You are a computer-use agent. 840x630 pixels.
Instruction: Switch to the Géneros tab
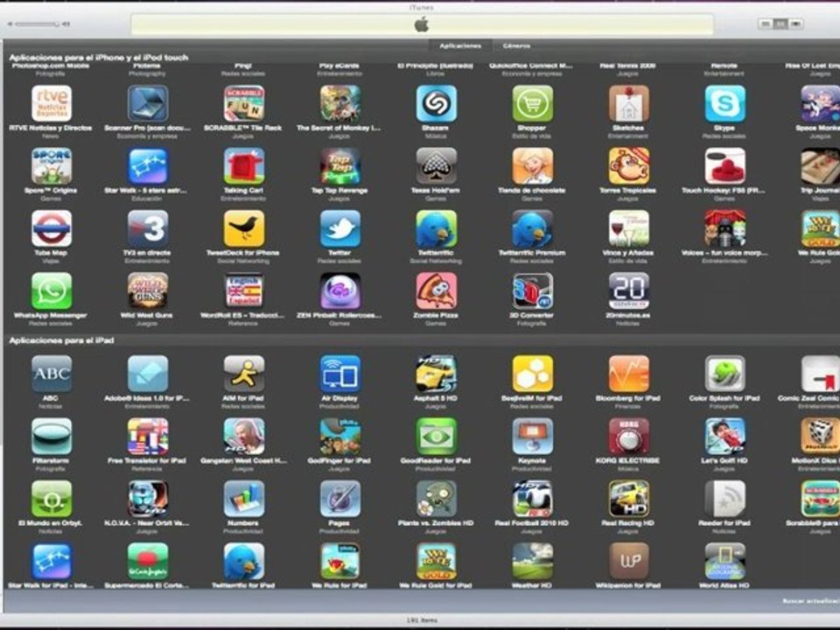(516, 46)
